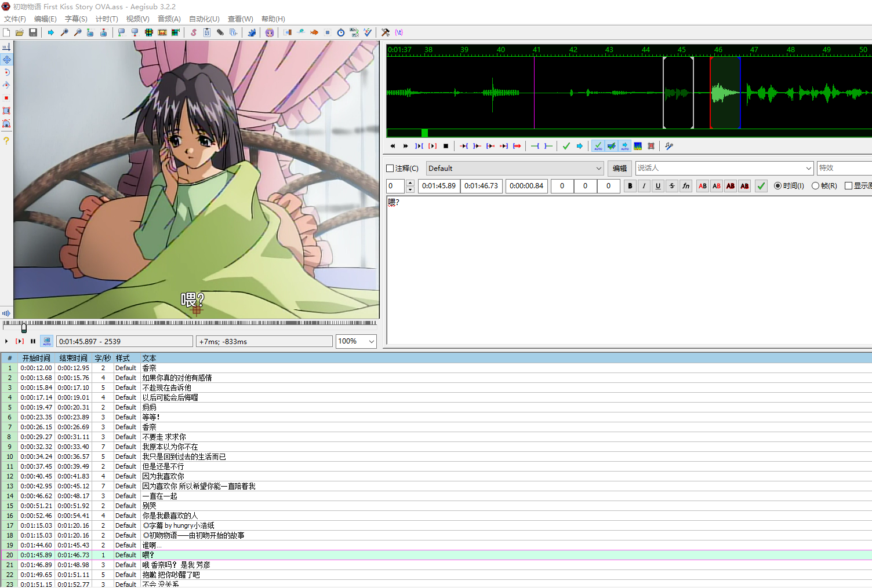
Task: Click the video seek bar slider
Action: (x=24, y=327)
